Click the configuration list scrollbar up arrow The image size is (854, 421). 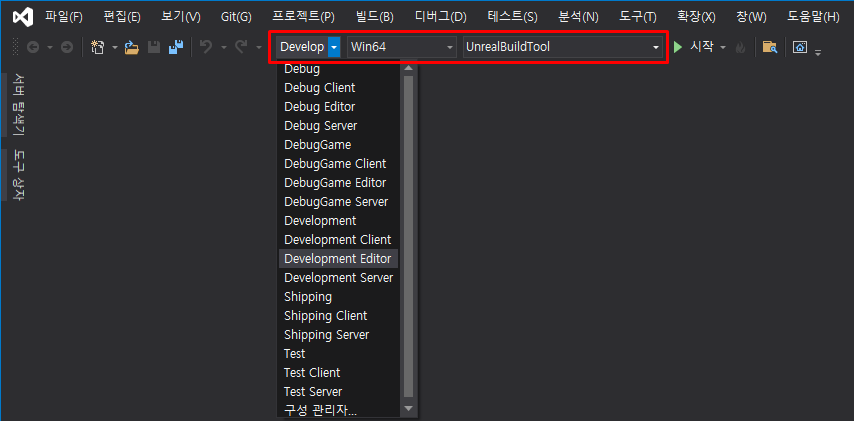408,68
